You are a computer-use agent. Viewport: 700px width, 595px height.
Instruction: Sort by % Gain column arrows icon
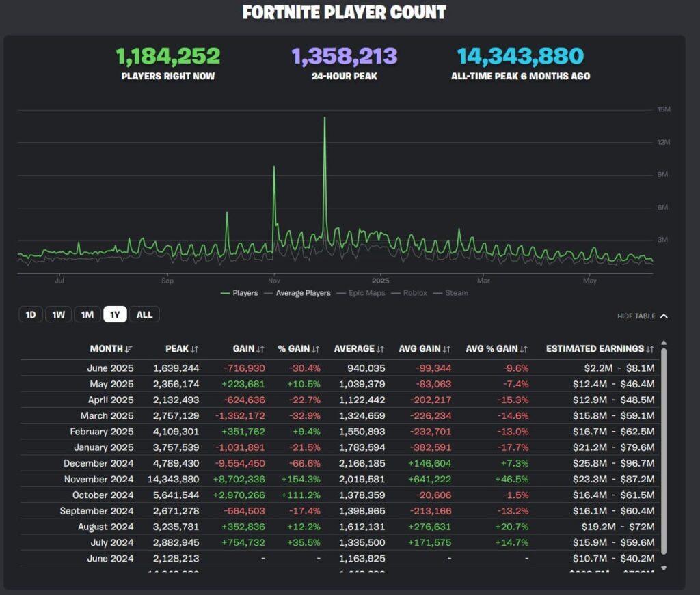(x=316, y=349)
